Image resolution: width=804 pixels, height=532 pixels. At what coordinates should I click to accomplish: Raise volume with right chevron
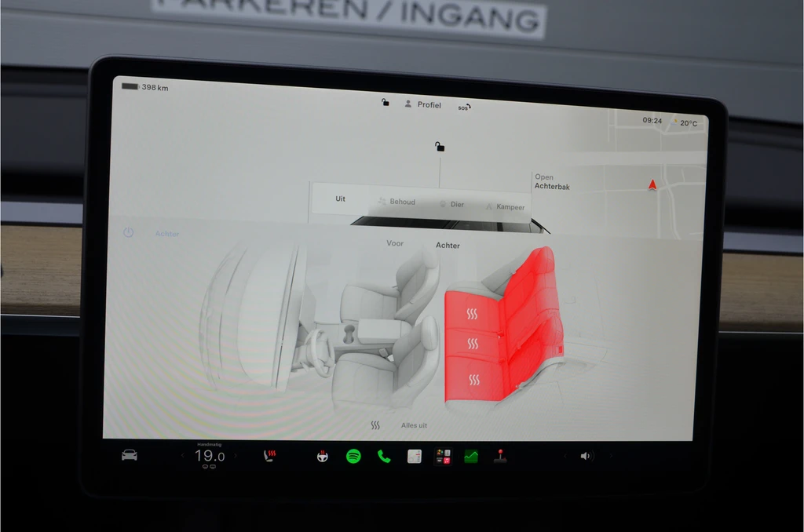coord(611,456)
